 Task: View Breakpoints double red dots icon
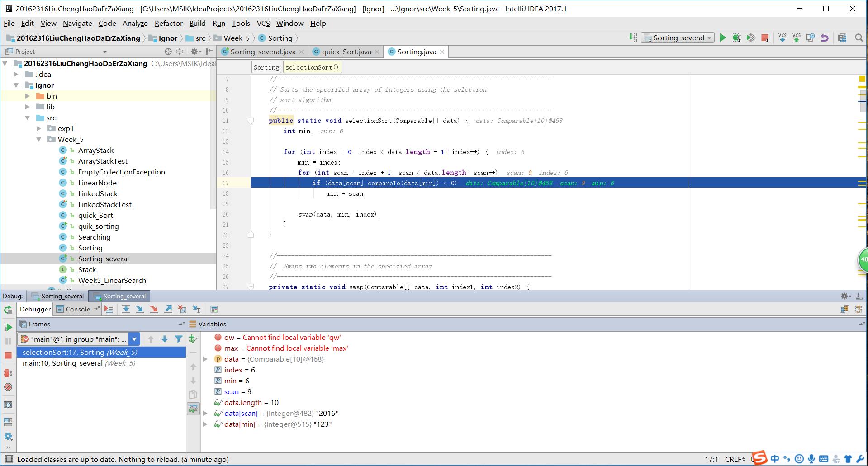click(x=8, y=373)
